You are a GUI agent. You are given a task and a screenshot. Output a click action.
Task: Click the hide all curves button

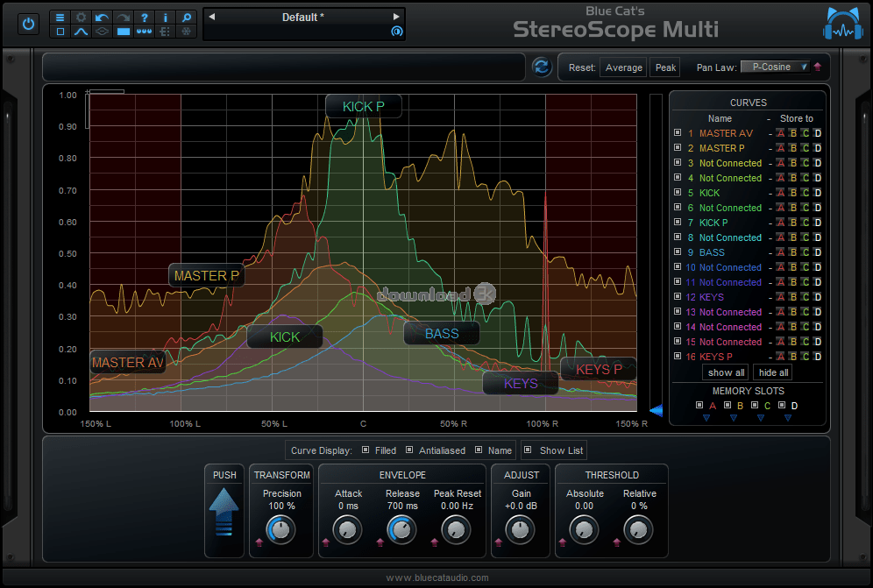[773, 372]
